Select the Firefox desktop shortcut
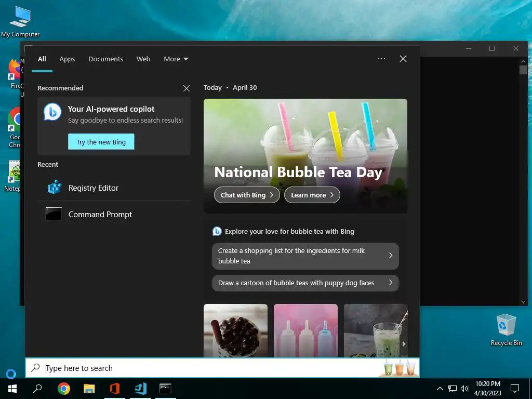Image resolution: width=532 pixels, height=399 pixels. [14, 74]
